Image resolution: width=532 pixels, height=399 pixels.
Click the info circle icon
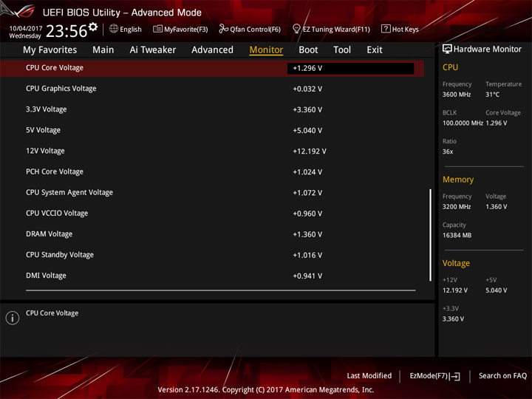13,318
